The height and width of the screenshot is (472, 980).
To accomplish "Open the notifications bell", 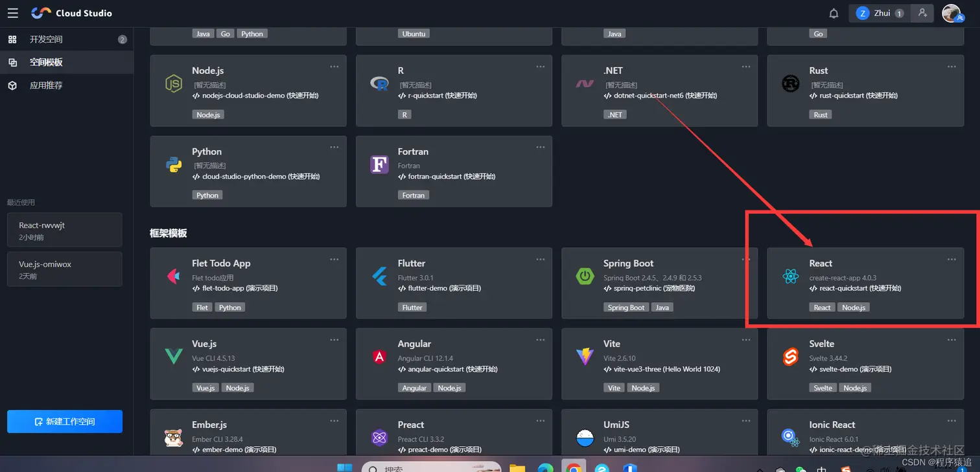I will pyautogui.click(x=834, y=13).
